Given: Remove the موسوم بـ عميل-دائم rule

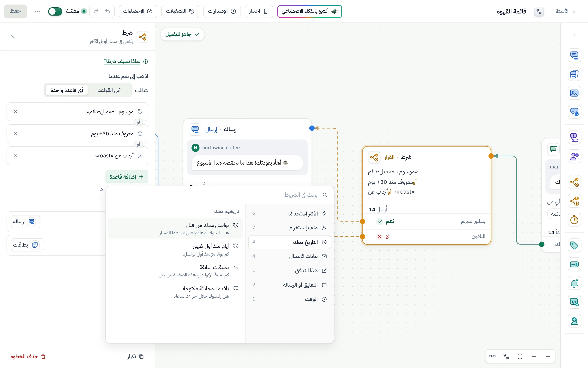Looking at the screenshot, I should click(x=16, y=111).
